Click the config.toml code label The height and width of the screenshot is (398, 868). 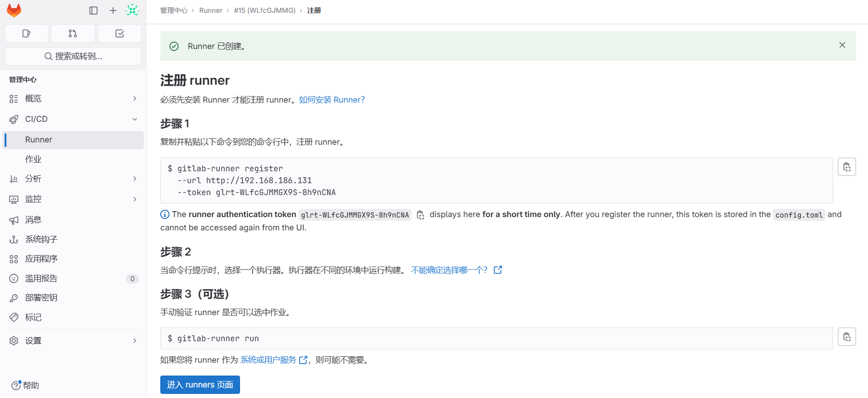(x=799, y=215)
